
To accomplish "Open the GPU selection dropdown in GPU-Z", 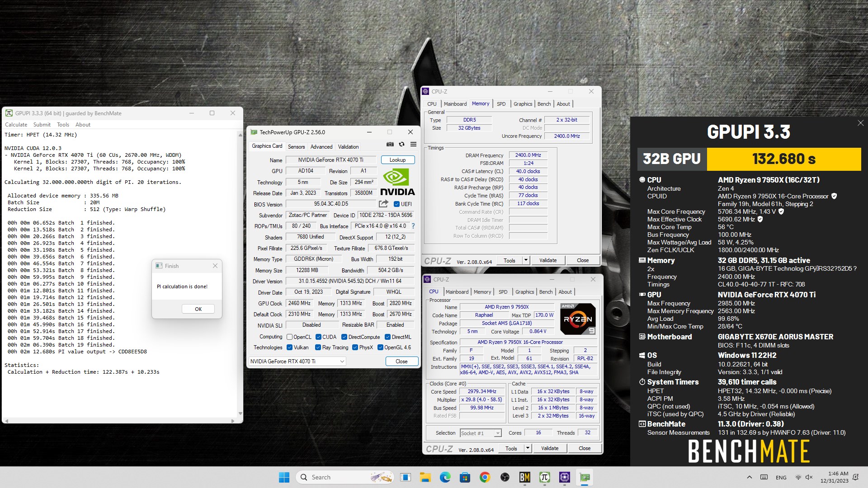I will (x=297, y=361).
